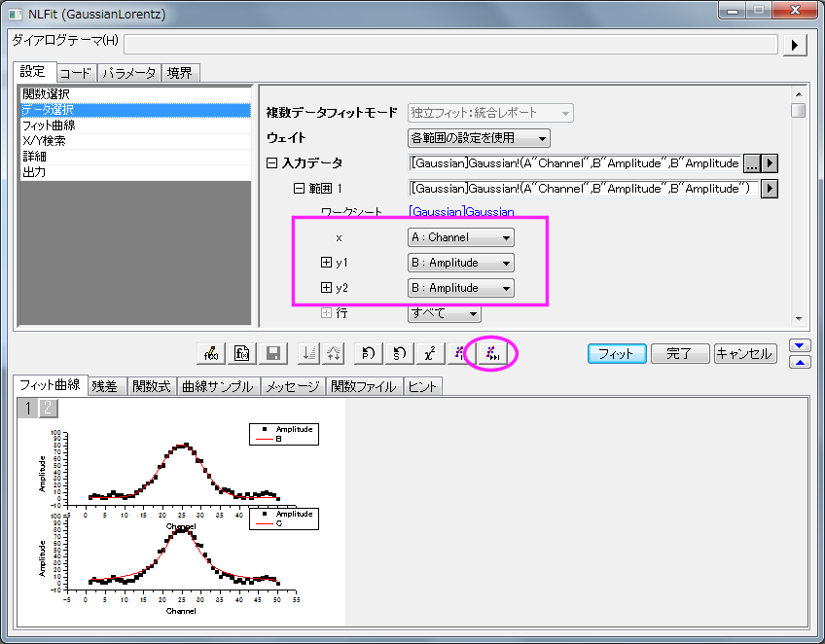Open the y1 column B: Amplitude dropdown

tap(461, 263)
